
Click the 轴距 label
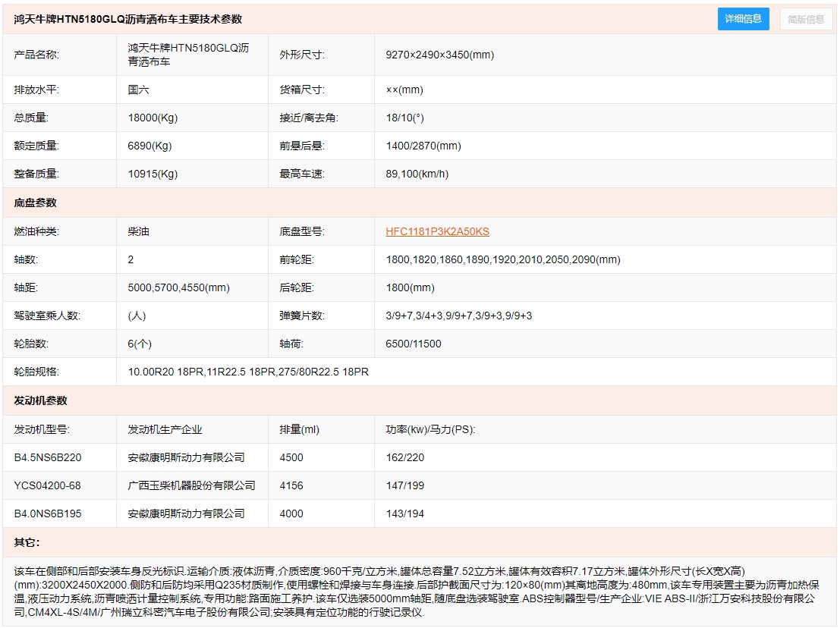pyautogui.click(x=26, y=287)
